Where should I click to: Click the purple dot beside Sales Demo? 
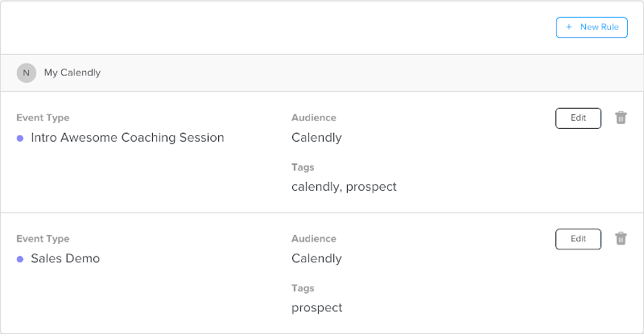pos(20,259)
